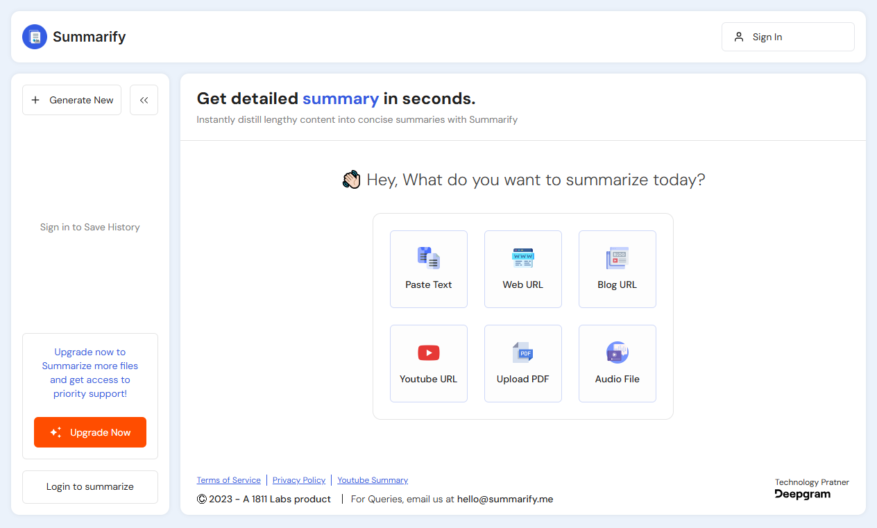Open the Terms of Service link
The width and height of the screenshot is (877, 528).
pyautogui.click(x=229, y=480)
